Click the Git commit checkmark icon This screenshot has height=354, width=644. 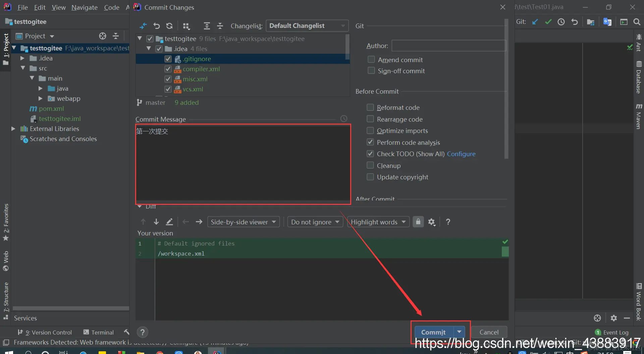tap(548, 22)
